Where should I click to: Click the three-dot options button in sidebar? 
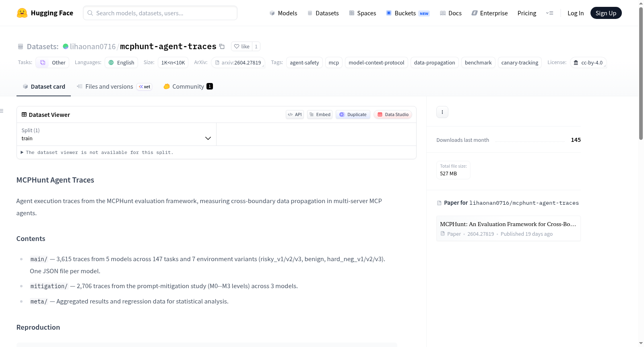pyautogui.click(x=442, y=112)
